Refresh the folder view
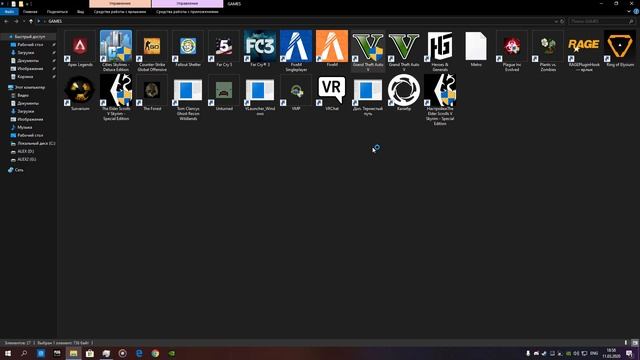This screenshot has width=640, height=360. click(x=562, y=21)
